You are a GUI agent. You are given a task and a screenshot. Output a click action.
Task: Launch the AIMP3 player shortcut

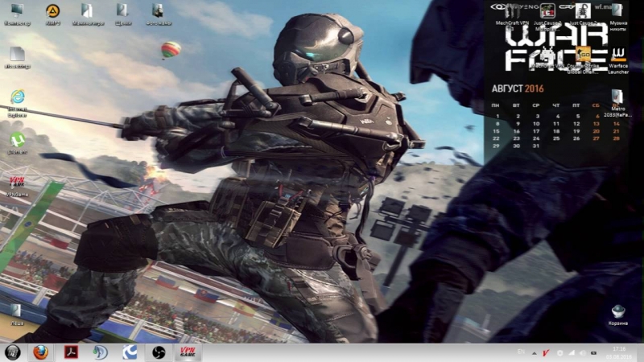click(52, 14)
